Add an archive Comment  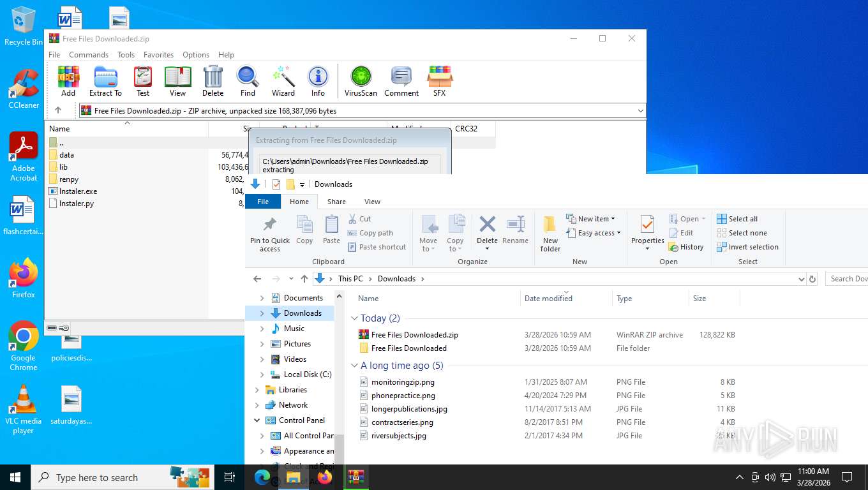click(x=401, y=81)
